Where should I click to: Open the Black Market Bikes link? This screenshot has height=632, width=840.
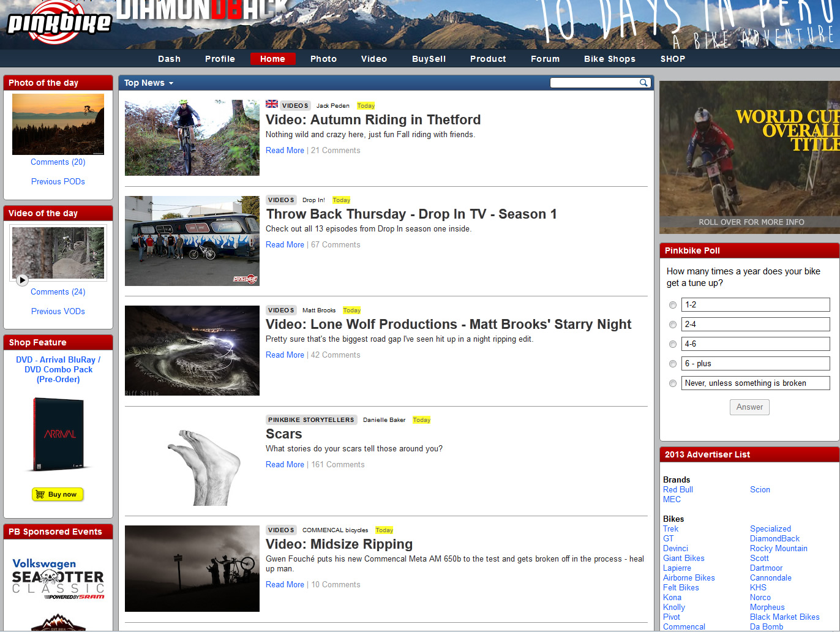(x=784, y=617)
